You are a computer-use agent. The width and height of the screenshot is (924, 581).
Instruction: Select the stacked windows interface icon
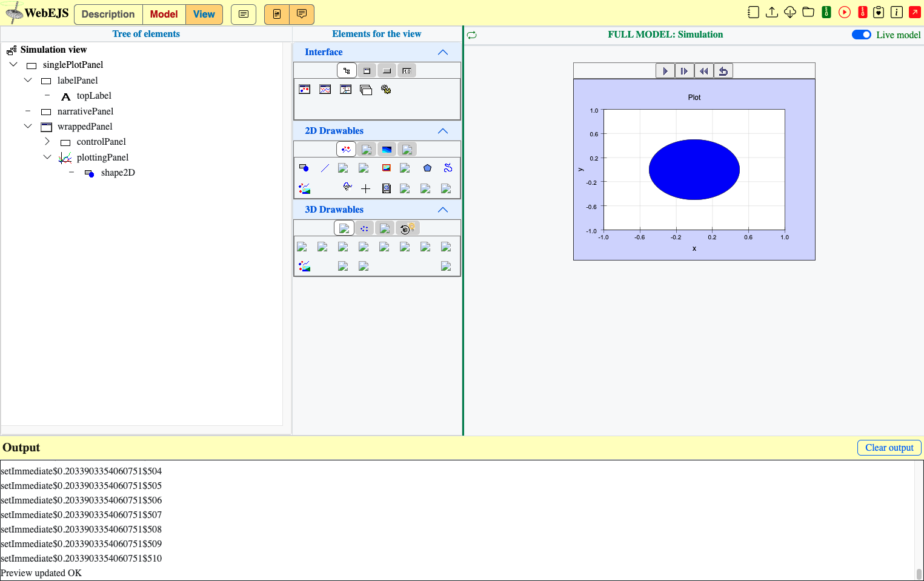pyautogui.click(x=365, y=90)
